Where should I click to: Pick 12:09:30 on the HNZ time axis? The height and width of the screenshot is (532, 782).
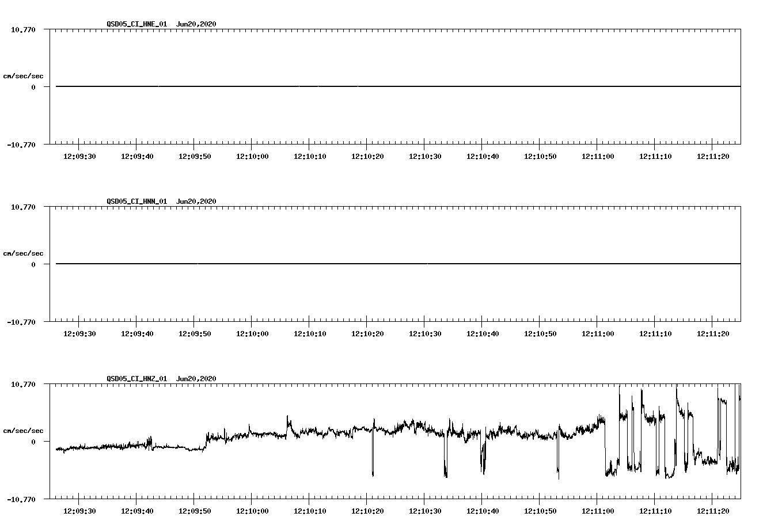[79, 511]
